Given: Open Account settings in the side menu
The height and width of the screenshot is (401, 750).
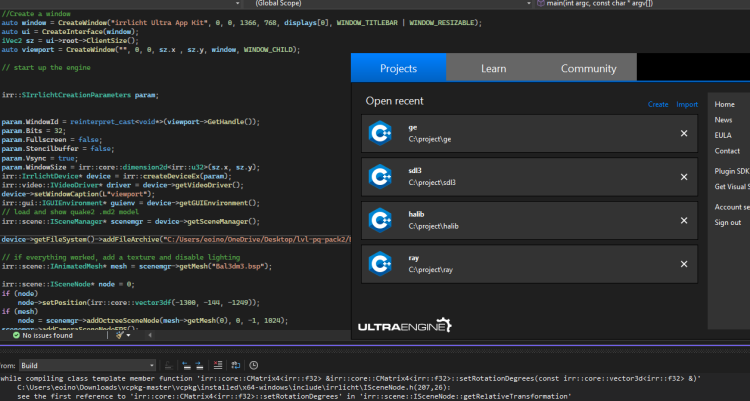Looking at the screenshot, I should 732,207.
